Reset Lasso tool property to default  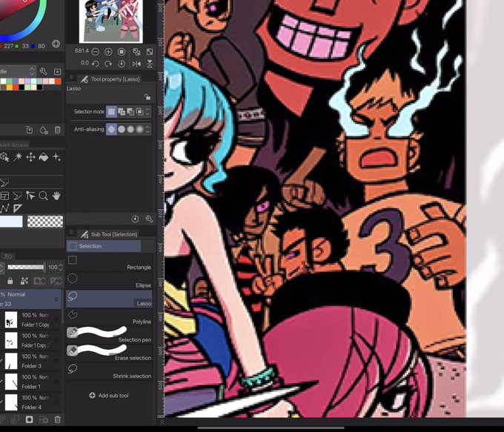(135, 219)
